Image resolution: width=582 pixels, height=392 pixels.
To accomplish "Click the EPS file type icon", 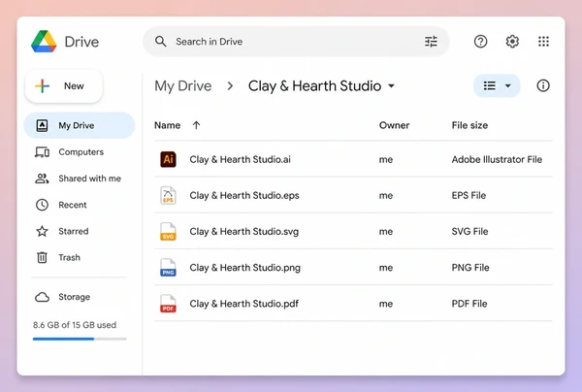I will pos(168,195).
